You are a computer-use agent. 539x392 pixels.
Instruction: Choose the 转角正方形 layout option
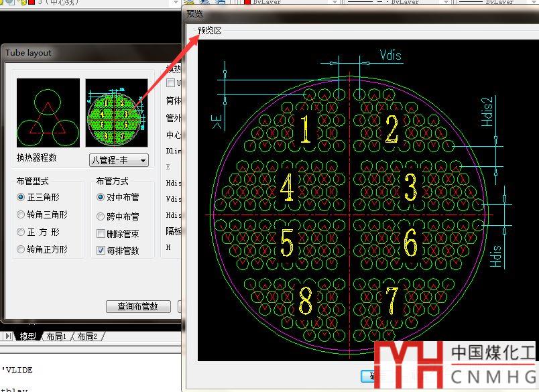click(x=42, y=249)
